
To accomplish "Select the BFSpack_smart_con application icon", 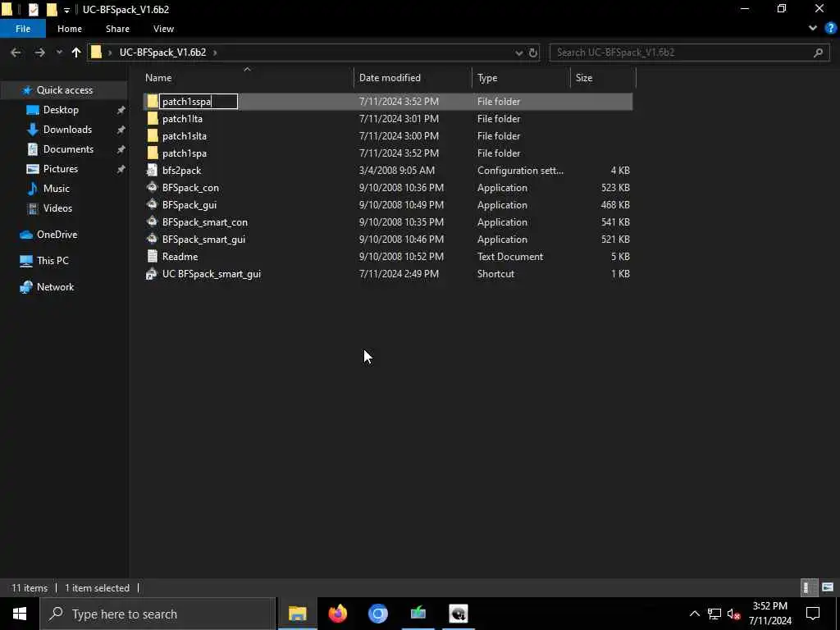I will [x=152, y=221].
